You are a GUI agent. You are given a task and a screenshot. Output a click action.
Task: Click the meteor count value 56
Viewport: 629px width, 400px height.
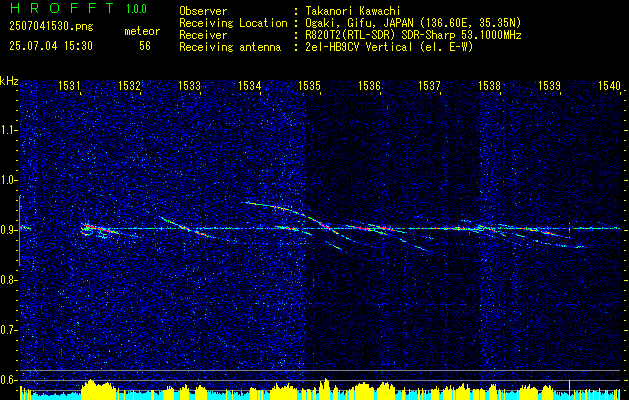pos(145,46)
